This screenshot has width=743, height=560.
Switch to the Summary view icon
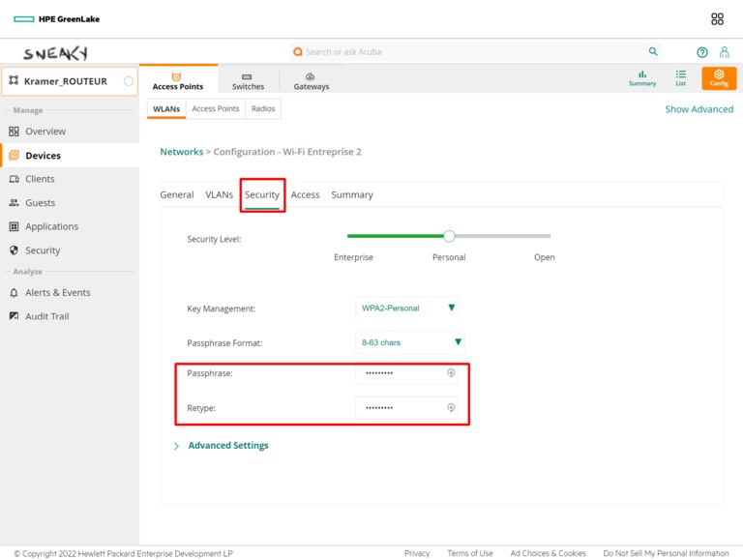click(642, 78)
